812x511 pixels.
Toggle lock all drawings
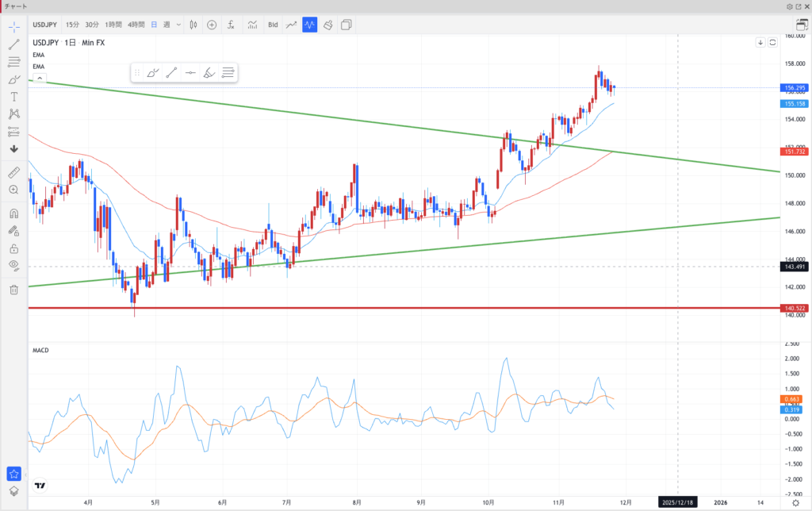point(13,248)
